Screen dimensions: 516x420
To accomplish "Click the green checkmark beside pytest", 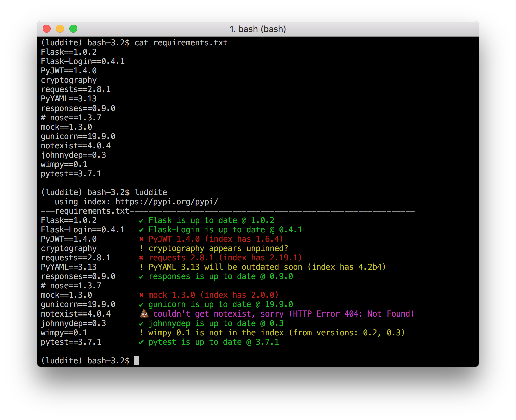I will pyautogui.click(x=141, y=342).
